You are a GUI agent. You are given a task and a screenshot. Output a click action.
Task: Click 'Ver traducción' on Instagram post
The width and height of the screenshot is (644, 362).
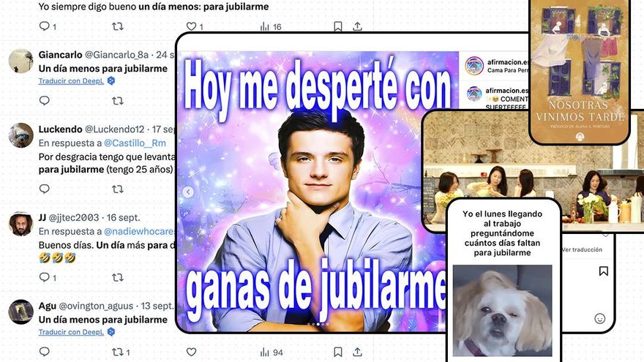click(582, 249)
